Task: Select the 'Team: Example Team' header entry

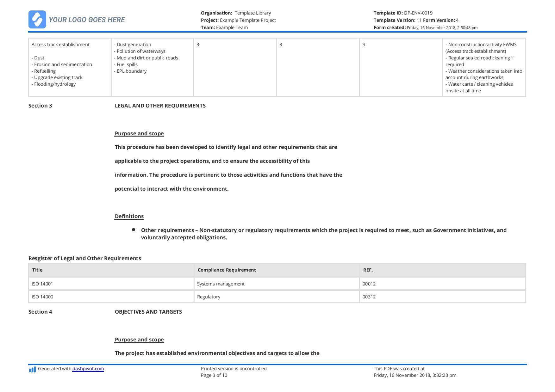Action: click(x=225, y=27)
